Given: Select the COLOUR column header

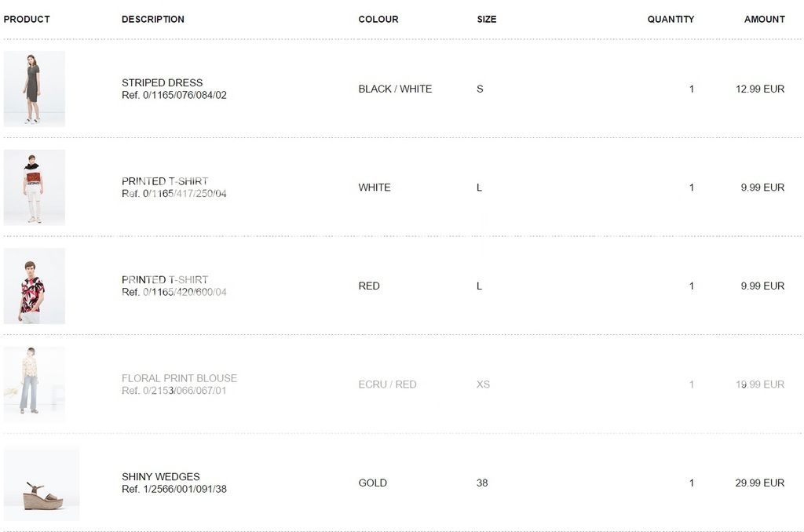Looking at the screenshot, I should click(x=378, y=19).
